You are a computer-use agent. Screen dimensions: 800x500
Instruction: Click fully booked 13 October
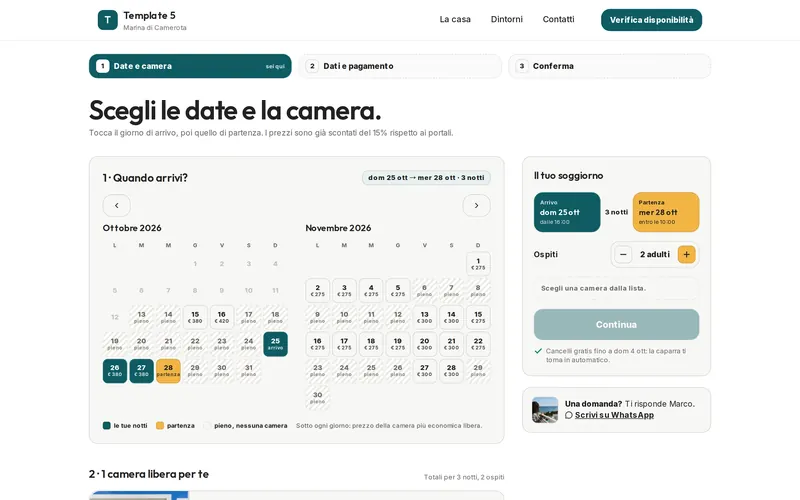[141, 317]
